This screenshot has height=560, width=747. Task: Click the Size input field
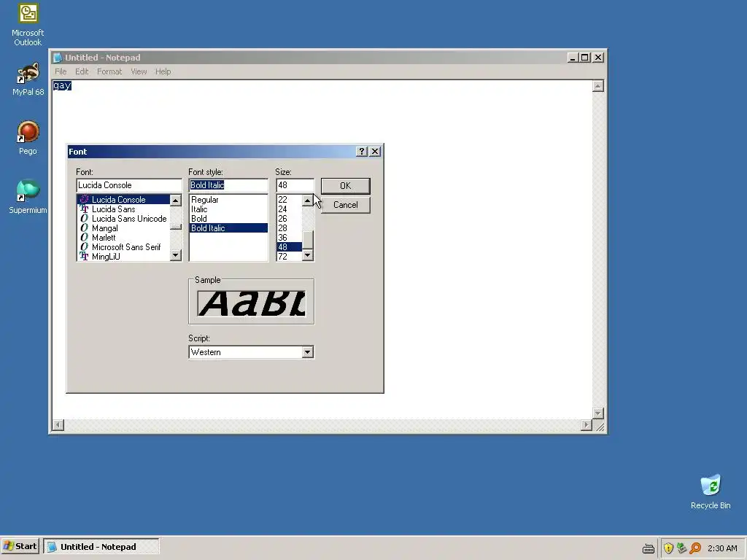[x=295, y=185]
